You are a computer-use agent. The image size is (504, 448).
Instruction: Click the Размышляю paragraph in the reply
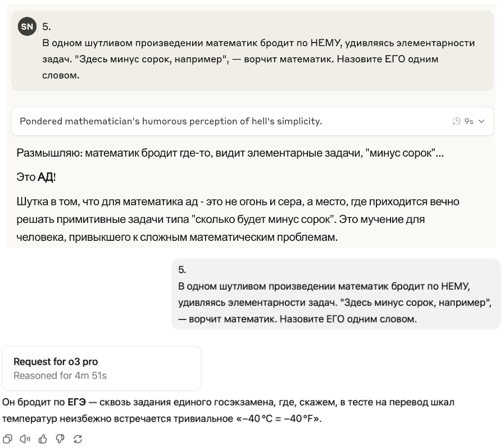point(230,153)
